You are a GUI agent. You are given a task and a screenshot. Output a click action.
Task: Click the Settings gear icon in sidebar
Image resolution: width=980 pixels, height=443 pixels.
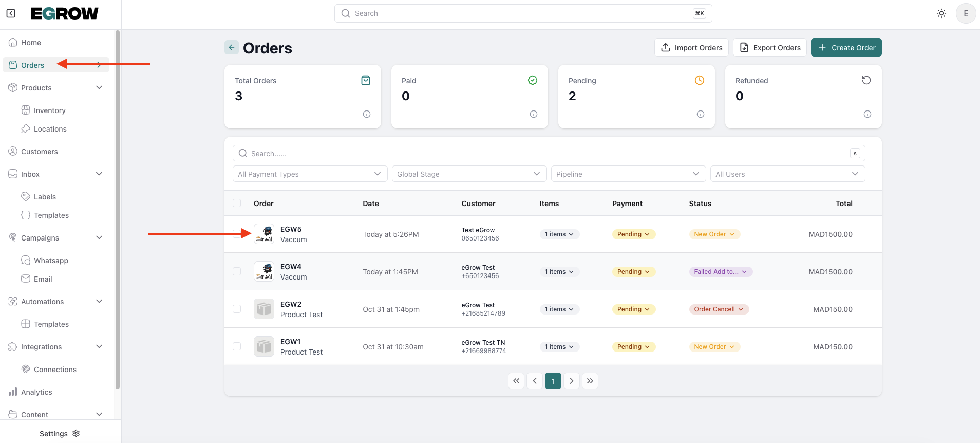tap(77, 433)
